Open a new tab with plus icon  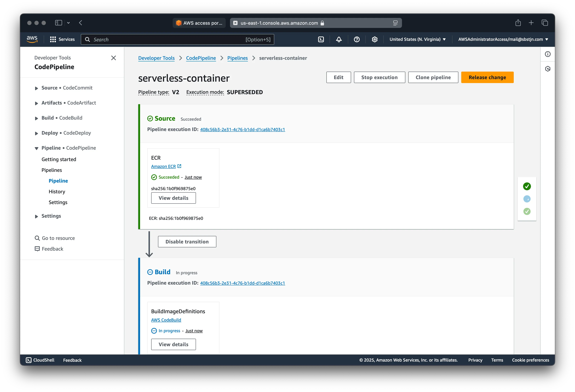[x=531, y=23]
